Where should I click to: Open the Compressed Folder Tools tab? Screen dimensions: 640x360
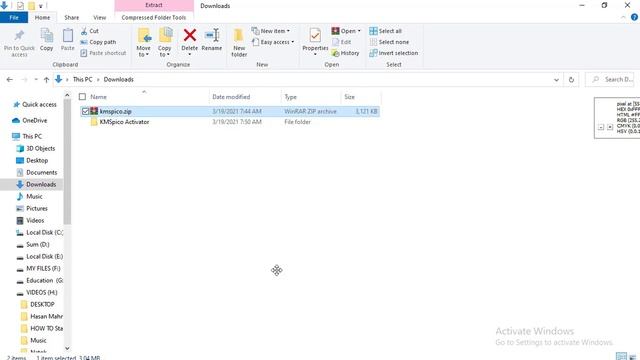coord(154,18)
